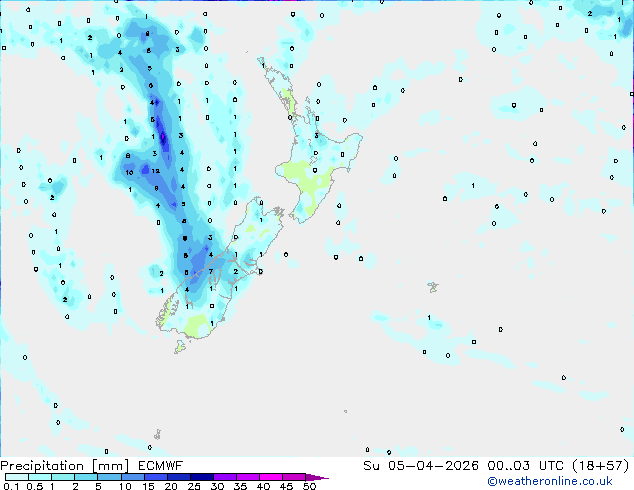The height and width of the screenshot is (490, 634).
Task: Pick the 0.1–0.5 mm legend color swatch
Action: [17, 477]
